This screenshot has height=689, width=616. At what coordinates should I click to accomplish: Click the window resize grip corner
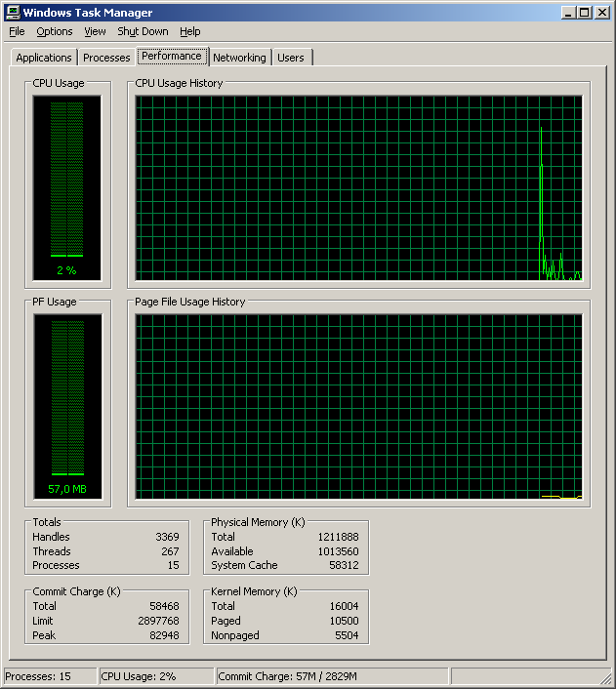[x=606, y=679]
